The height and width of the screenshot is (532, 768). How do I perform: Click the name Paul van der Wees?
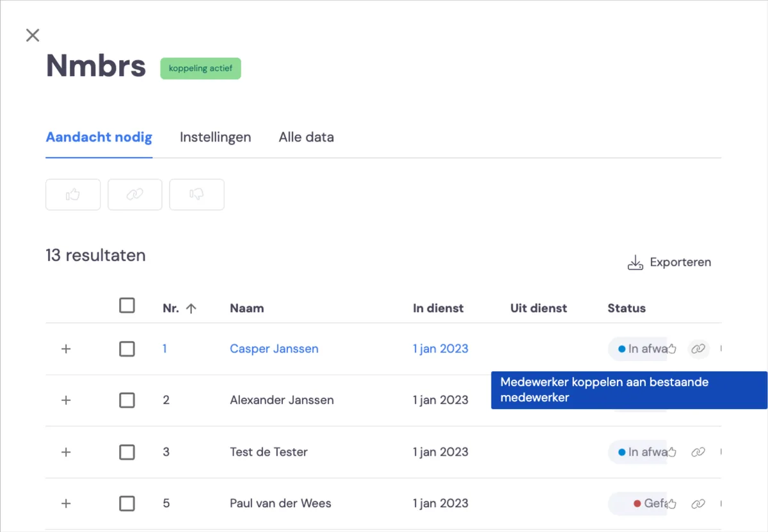tap(280, 504)
